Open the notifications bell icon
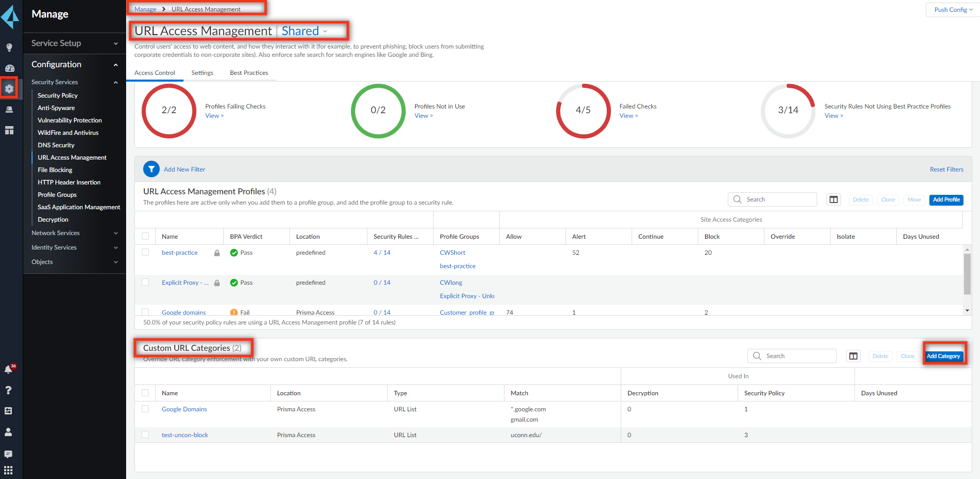The image size is (980, 479). (x=9, y=369)
